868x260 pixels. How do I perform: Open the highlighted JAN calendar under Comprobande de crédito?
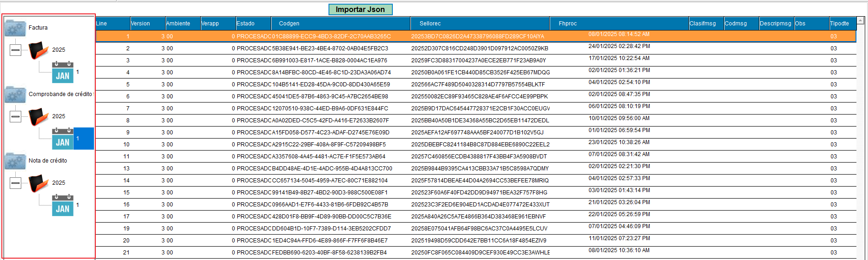pos(62,139)
